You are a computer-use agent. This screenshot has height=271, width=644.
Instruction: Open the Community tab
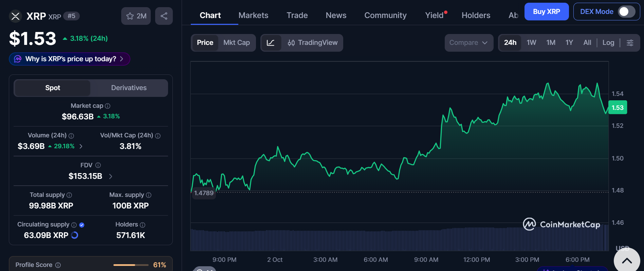point(385,15)
